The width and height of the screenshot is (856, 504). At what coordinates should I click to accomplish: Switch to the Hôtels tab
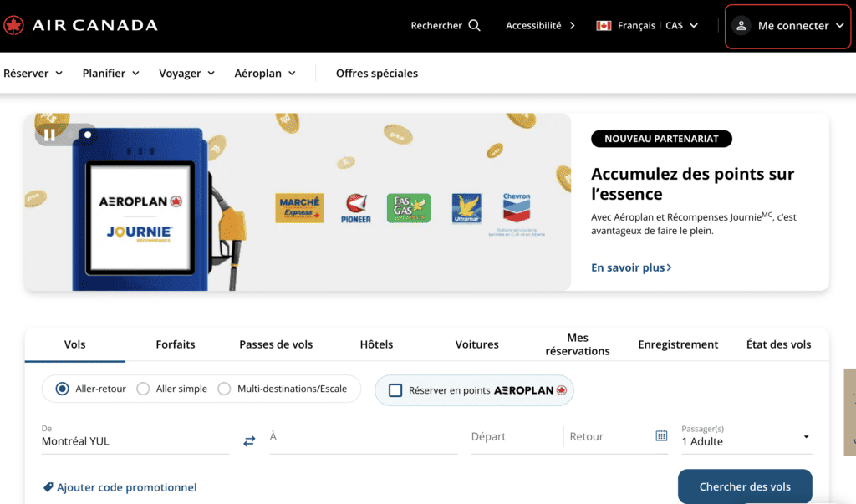coord(376,344)
